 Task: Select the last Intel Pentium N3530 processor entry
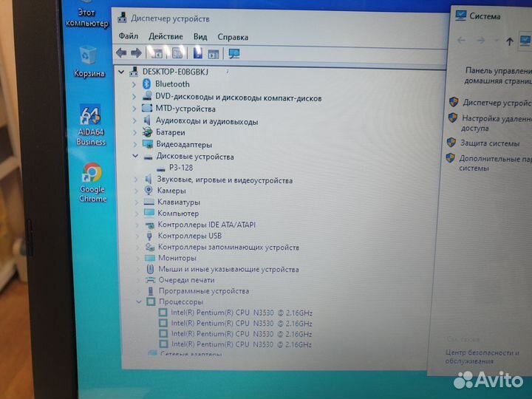point(241,344)
